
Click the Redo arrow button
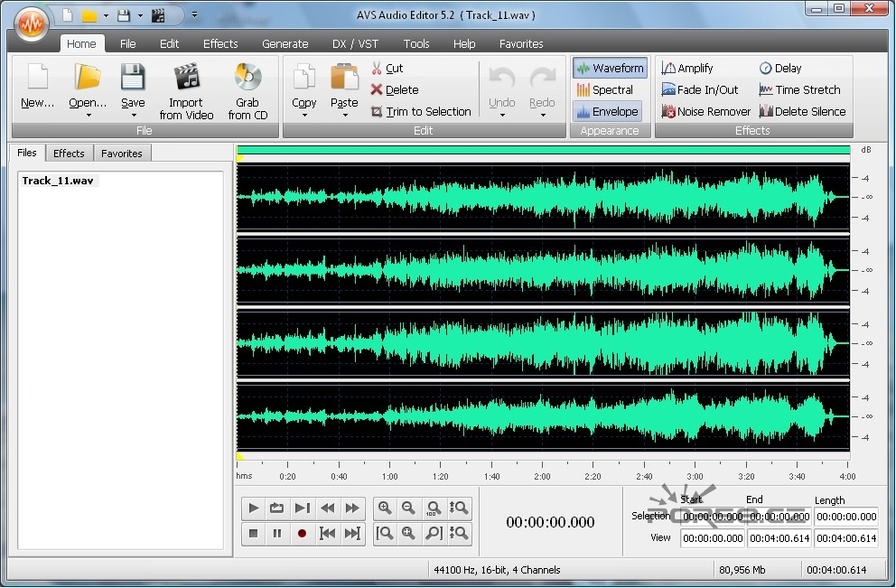pyautogui.click(x=542, y=85)
